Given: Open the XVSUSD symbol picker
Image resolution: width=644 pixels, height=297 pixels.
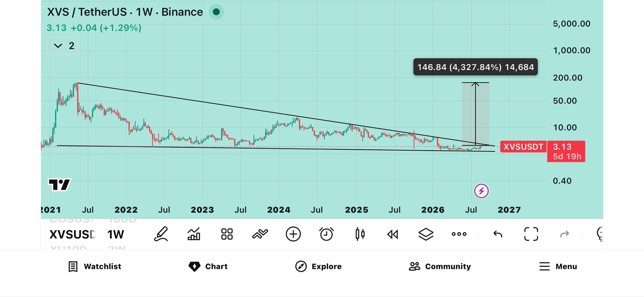Looking at the screenshot, I should point(73,234).
